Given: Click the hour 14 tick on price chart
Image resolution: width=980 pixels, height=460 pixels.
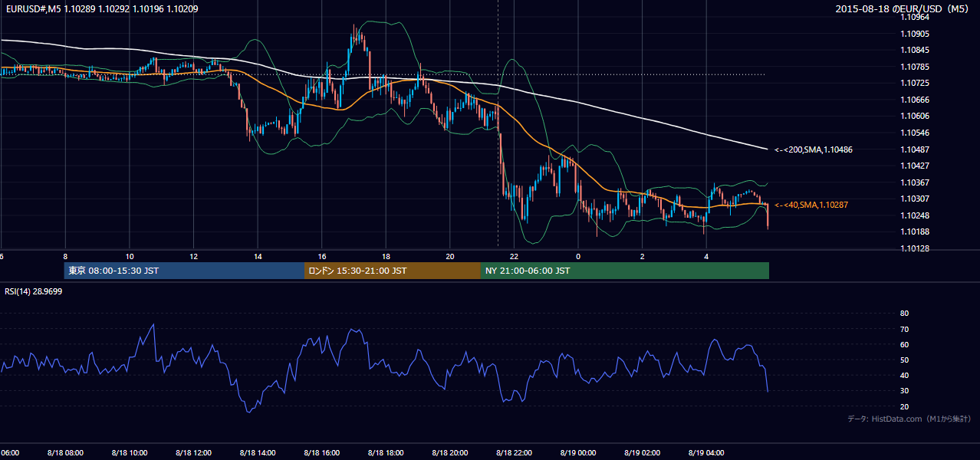Looking at the screenshot, I should [x=258, y=256].
